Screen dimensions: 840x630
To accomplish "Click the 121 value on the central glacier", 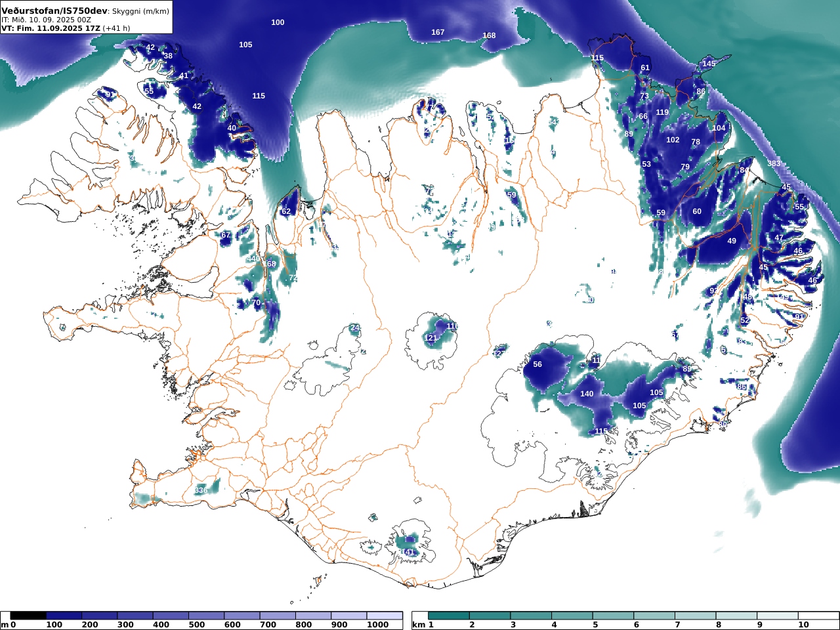I will coord(430,339).
